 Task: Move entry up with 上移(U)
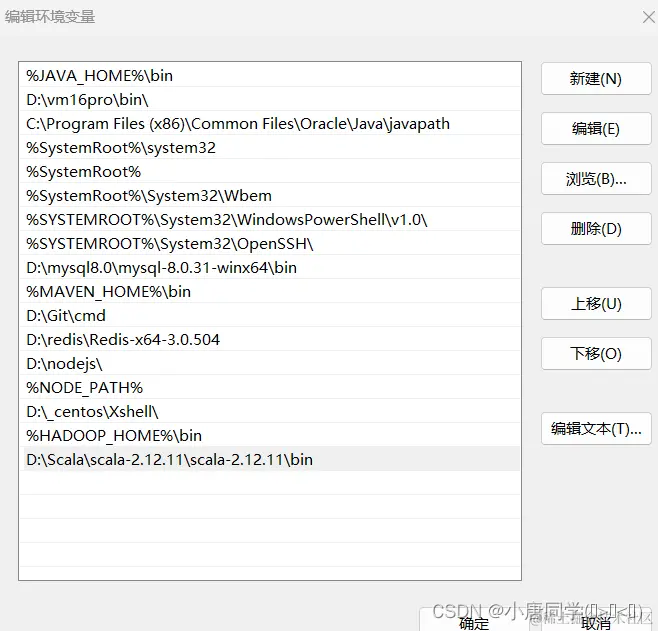tap(596, 303)
